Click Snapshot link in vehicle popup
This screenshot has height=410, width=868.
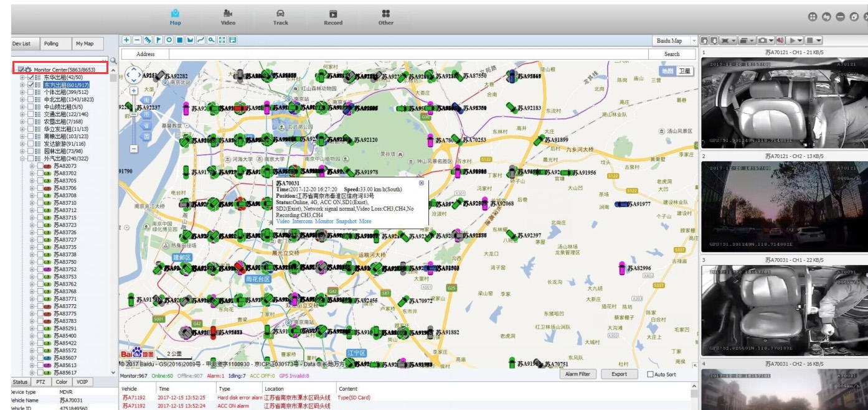[x=346, y=221]
